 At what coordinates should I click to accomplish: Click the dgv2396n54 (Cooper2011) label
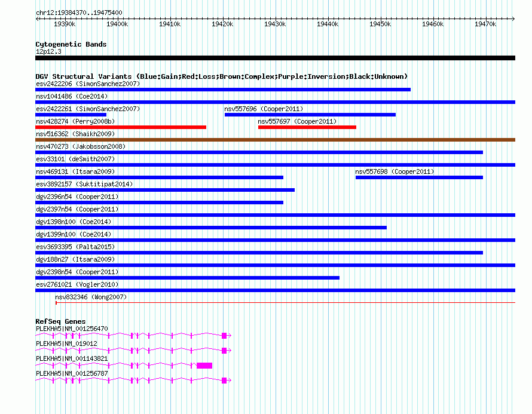(77, 197)
